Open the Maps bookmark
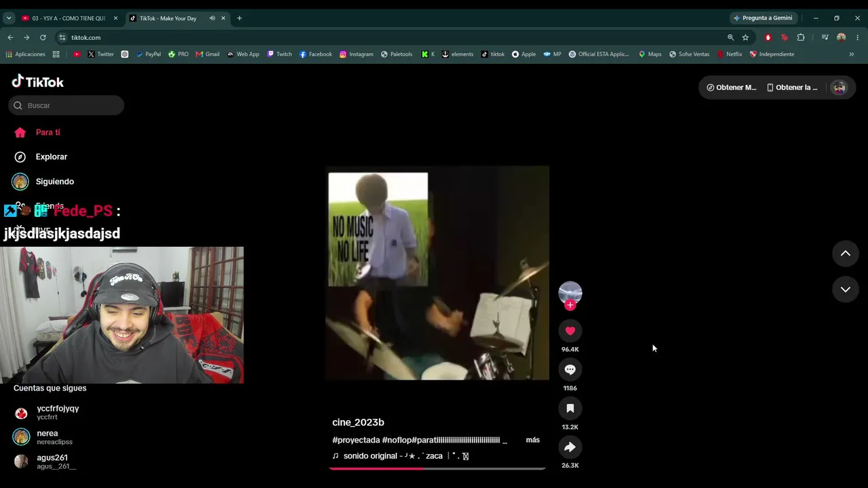The height and width of the screenshot is (488, 868). [650, 54]
